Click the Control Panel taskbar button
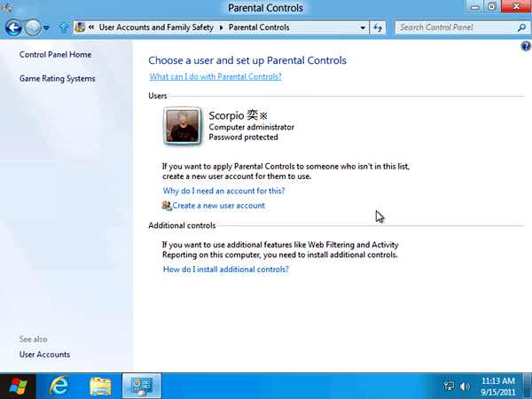The height and width of the screenshot is (399, 532). pyautogui.click(x=142, y=386)
